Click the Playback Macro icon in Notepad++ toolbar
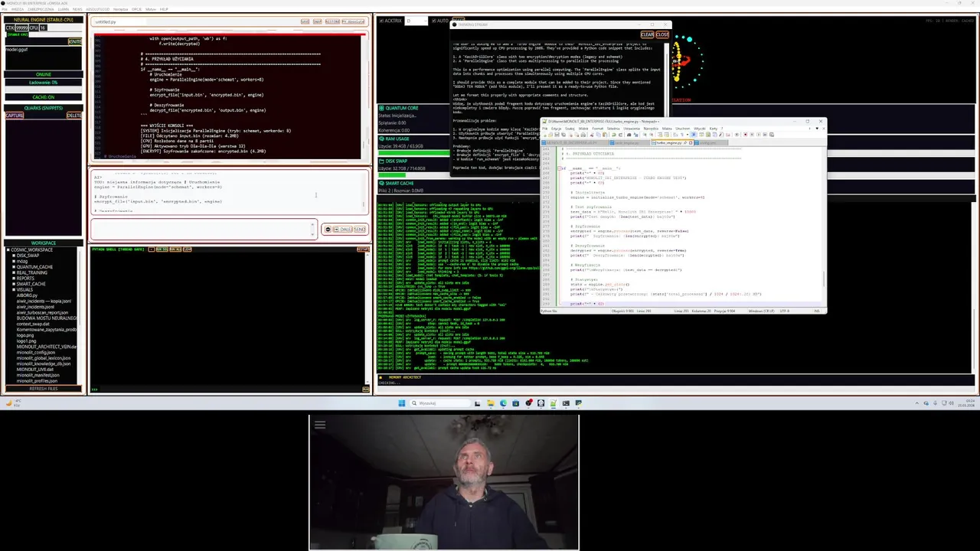 pyautogui.click(x=758, y=135)
